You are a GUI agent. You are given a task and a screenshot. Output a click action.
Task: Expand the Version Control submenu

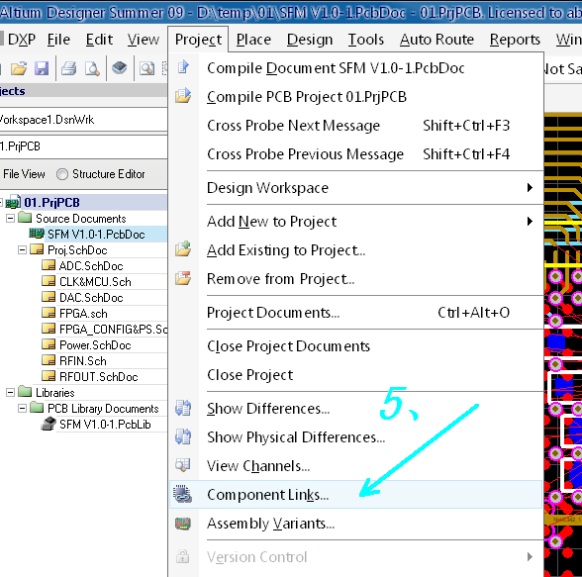(530, 557)
